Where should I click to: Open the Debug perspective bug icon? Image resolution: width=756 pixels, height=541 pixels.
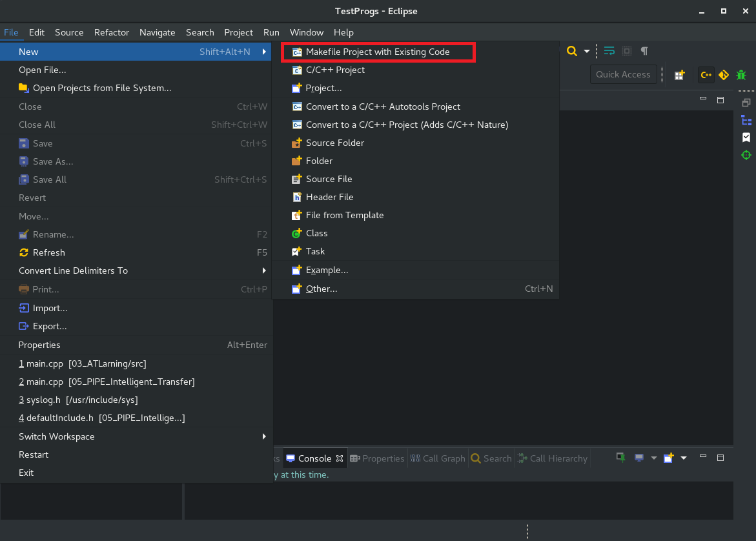point(741,74)
